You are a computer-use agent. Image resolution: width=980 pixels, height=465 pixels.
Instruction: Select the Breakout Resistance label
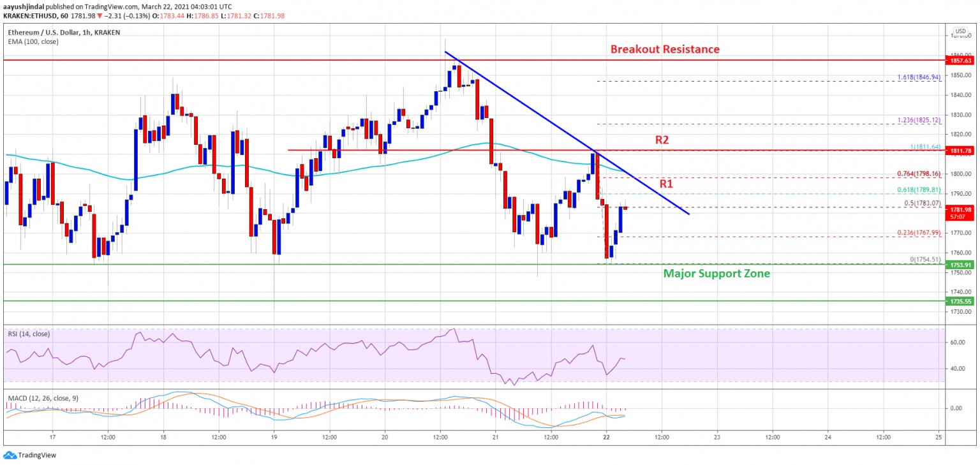665,49
